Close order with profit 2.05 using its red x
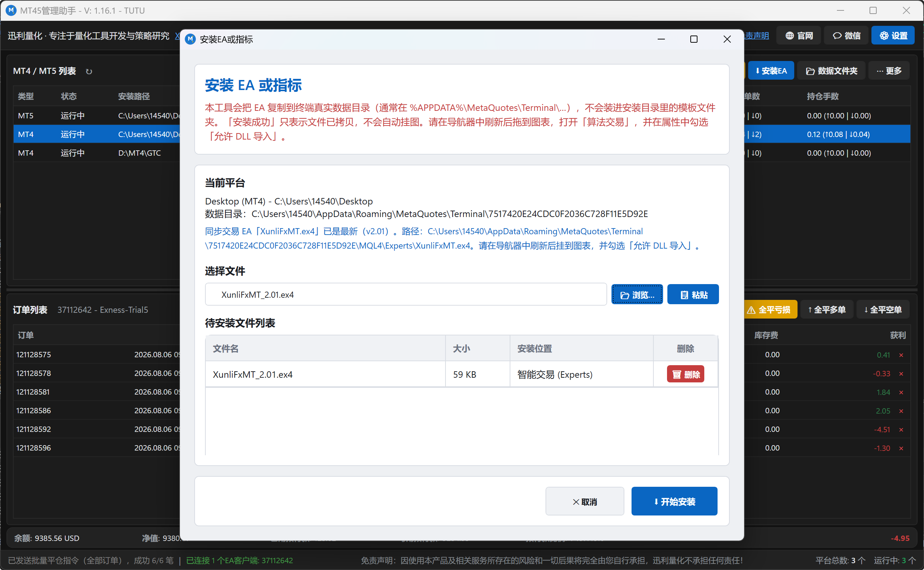The image size is (924, 570). coord(901,411)
